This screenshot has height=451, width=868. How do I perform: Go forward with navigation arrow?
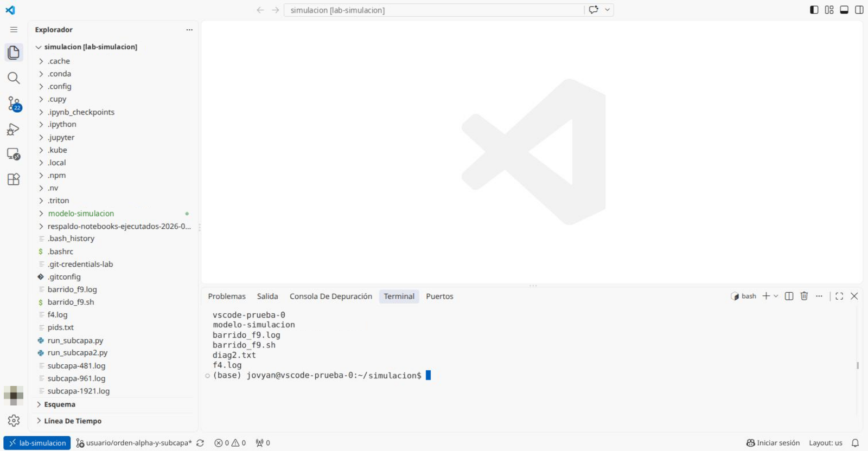tap(276, 10)
